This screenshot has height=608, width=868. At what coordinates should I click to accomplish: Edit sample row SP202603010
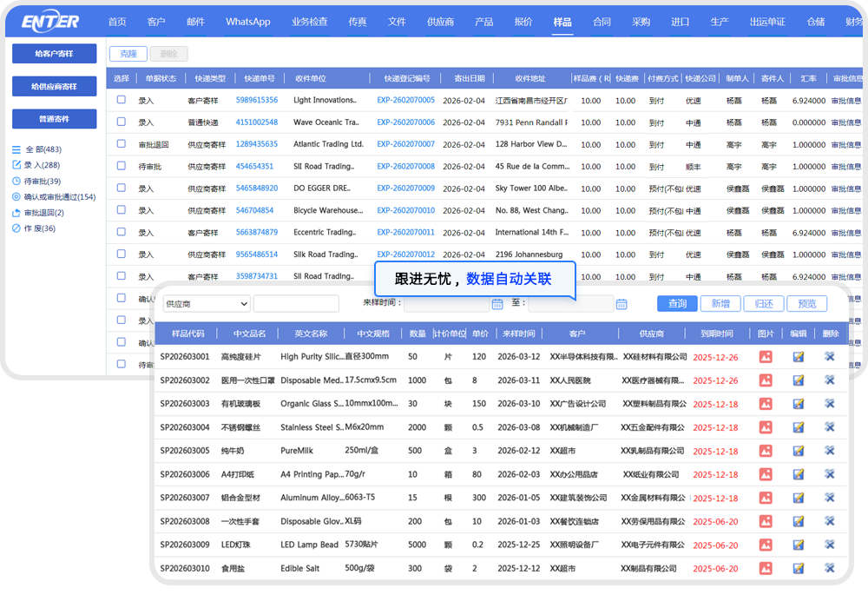tap(799, 568)
